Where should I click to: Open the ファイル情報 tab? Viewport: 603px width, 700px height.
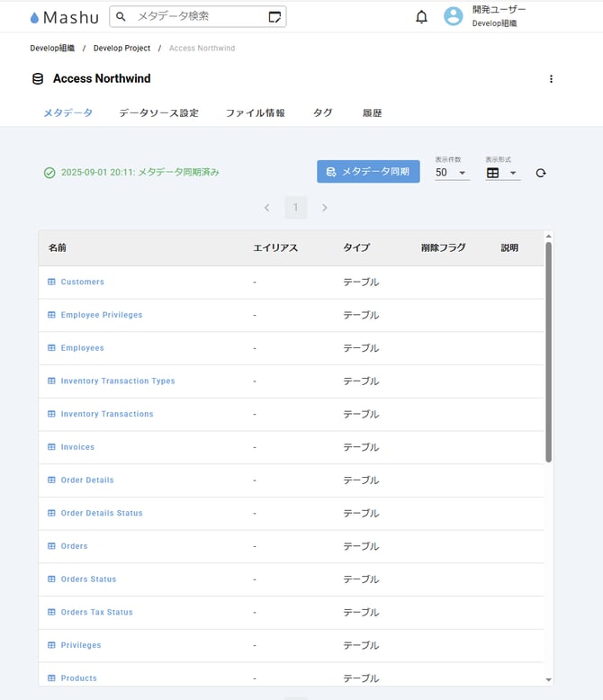point(255,113)
